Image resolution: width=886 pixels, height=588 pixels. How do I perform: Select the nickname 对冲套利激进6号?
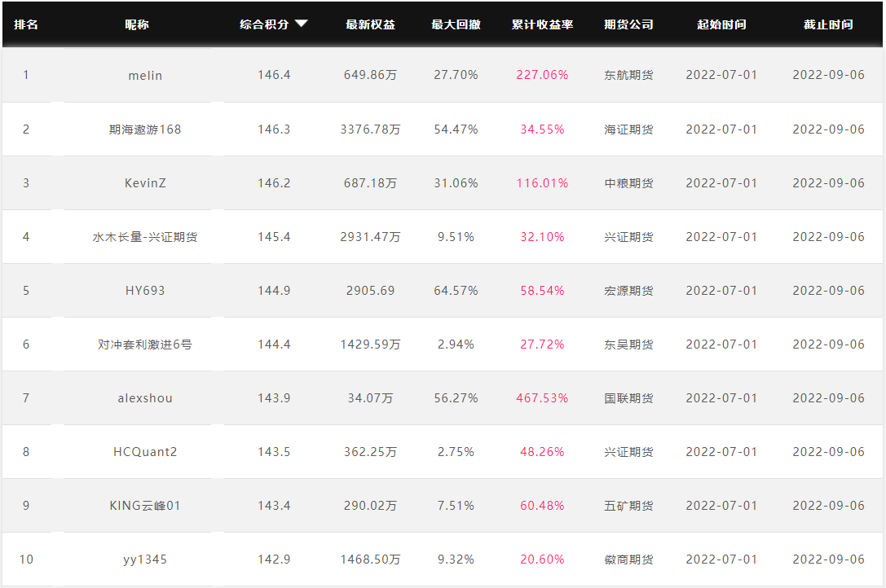145,344
